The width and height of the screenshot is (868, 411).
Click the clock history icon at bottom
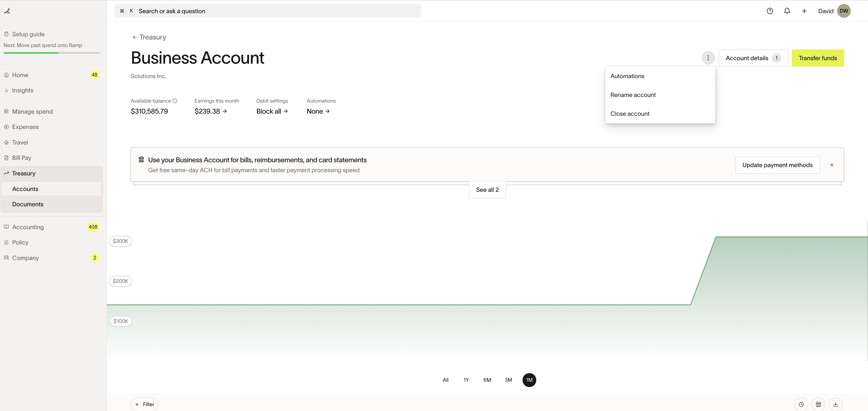point(801,404)
